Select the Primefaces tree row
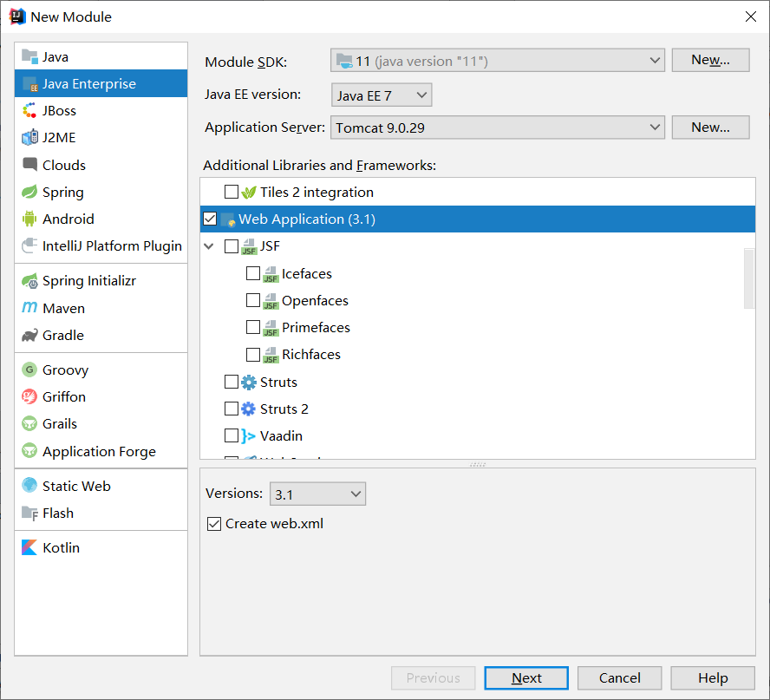The image size is (770, 700). pos(477,327)
